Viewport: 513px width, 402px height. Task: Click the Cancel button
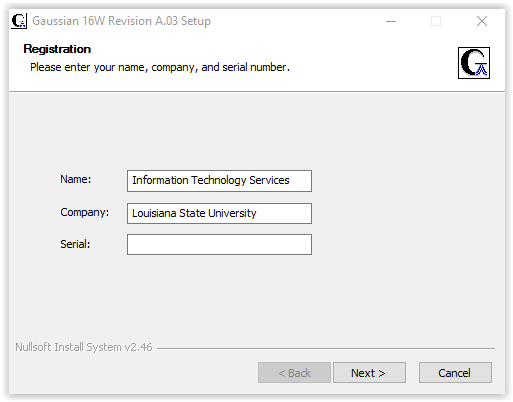pyautogui.click(x=455, y=373)
